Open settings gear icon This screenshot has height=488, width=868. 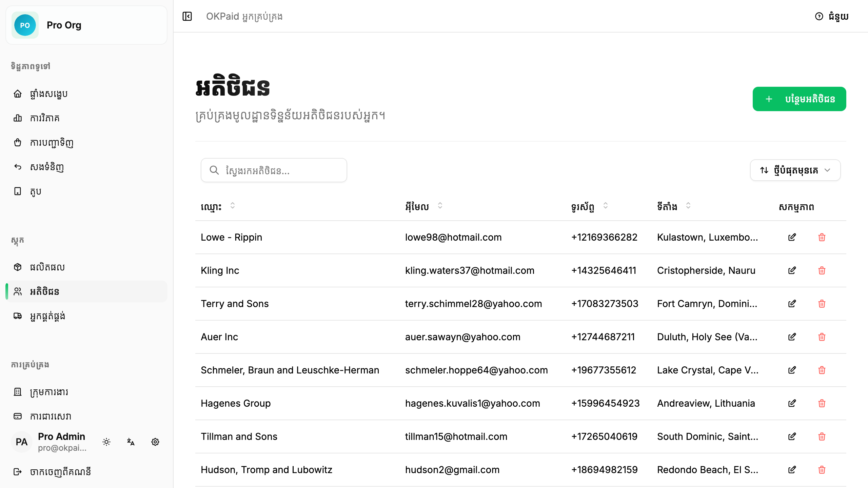pos(155,442)
